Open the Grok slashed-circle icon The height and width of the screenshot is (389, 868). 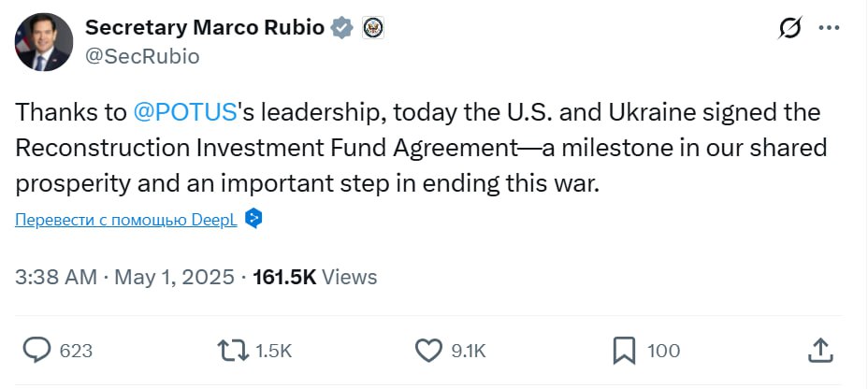(790, 28)
